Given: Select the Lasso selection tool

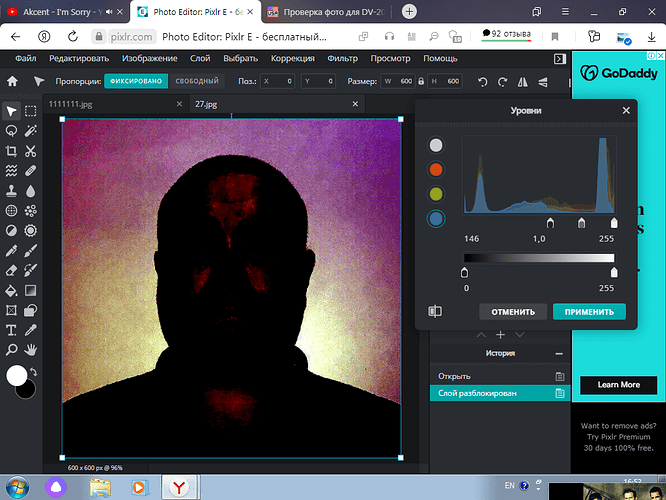Looking at the screenshot, I should pyautogui.click(x=11, y=131).
